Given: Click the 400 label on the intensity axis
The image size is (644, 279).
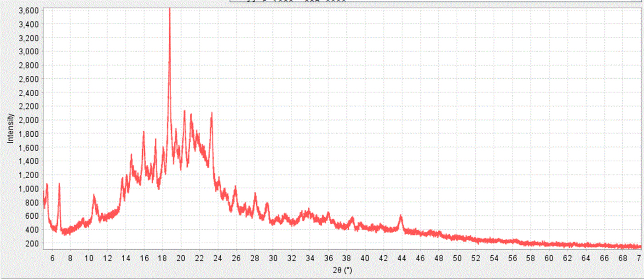Looking at the screenshot, I should (33, 230).
